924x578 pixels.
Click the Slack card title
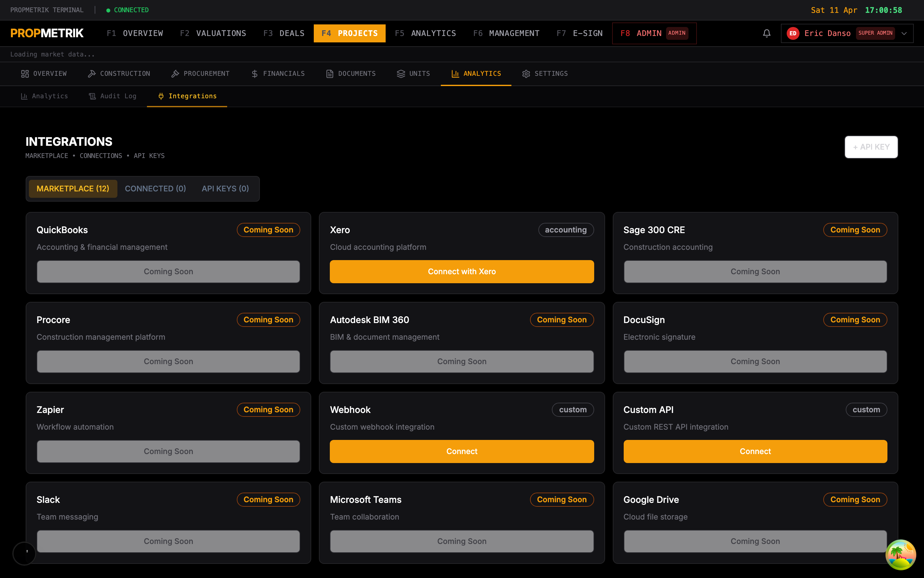click(x=48, y=500)
